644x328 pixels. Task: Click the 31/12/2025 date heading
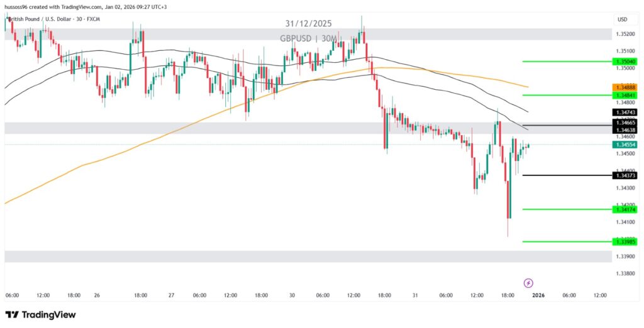308,24
